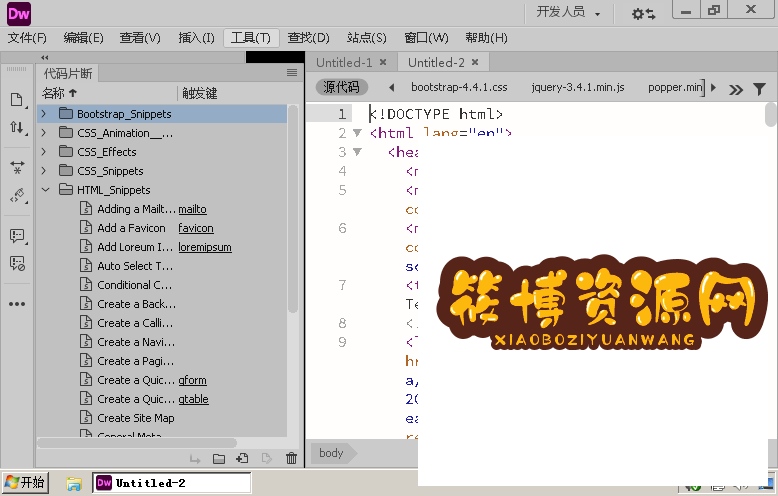The height and width of the screenshot is (496, 778).
Task: Open related file bootstrap-4.4.1.css
Action: pyautogui.click(x=459, y=87)
